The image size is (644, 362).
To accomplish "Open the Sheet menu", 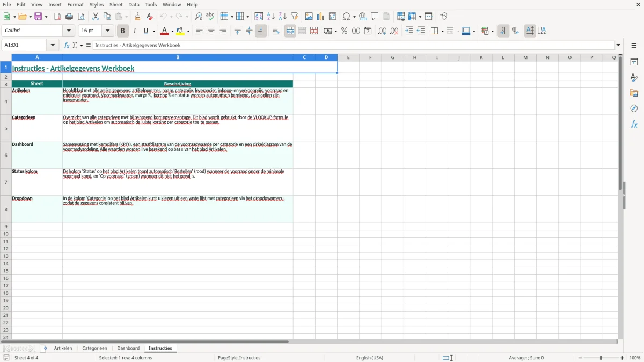I will pyautogui.click(x=116, y=4).
